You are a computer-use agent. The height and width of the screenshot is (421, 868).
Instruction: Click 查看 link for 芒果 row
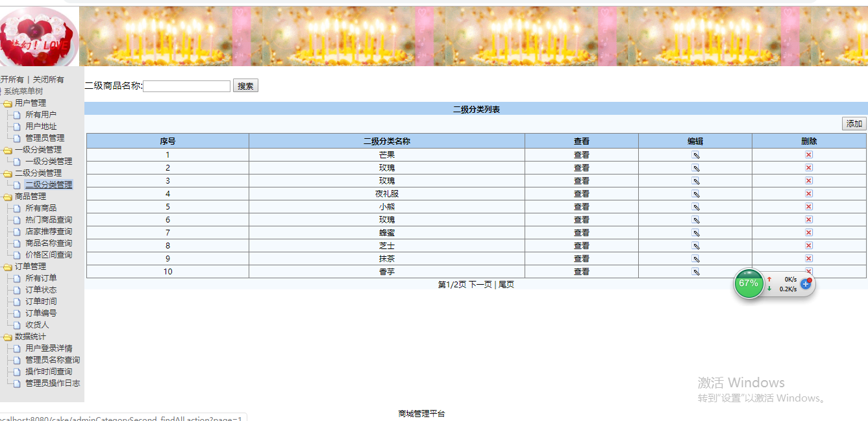pyautogui.click(x=582, y=155)
